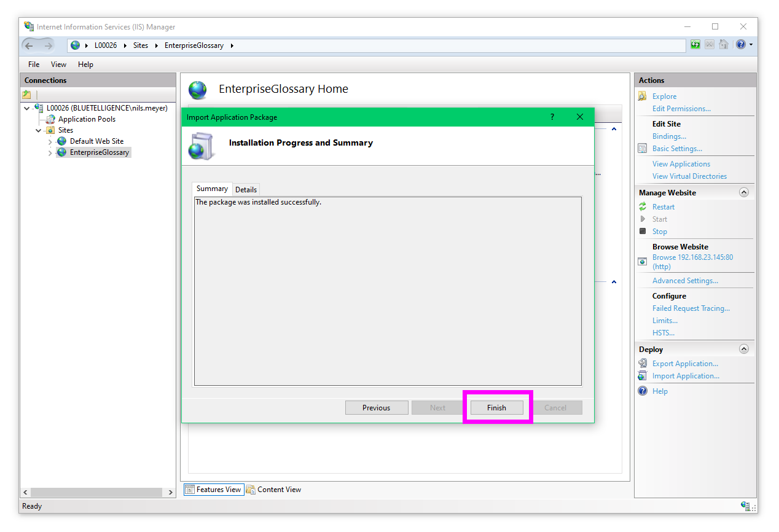Collapse the Manage Website section
This screenshot has width=779, height=532.
point(743,192)
